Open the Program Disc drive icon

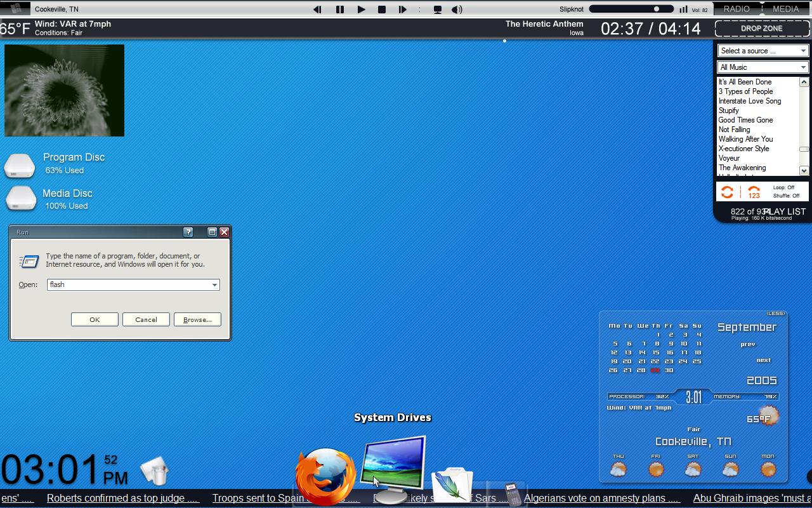click(20, 166)
